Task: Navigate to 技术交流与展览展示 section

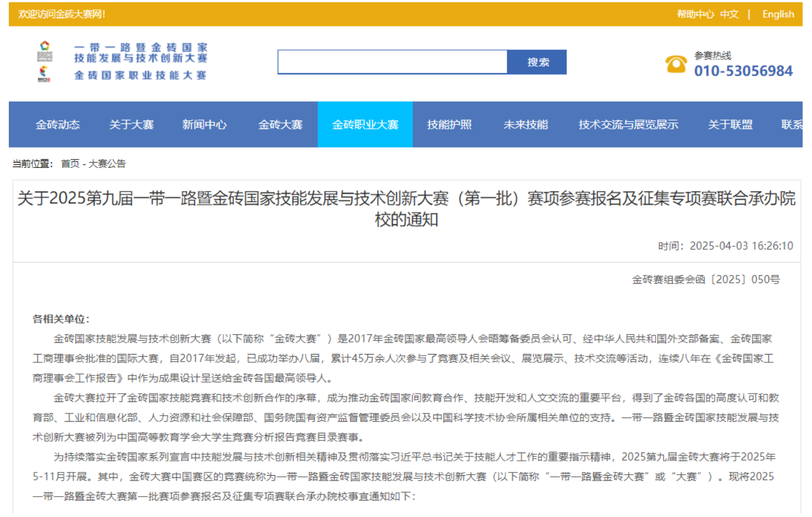Action: coord(628,125)
